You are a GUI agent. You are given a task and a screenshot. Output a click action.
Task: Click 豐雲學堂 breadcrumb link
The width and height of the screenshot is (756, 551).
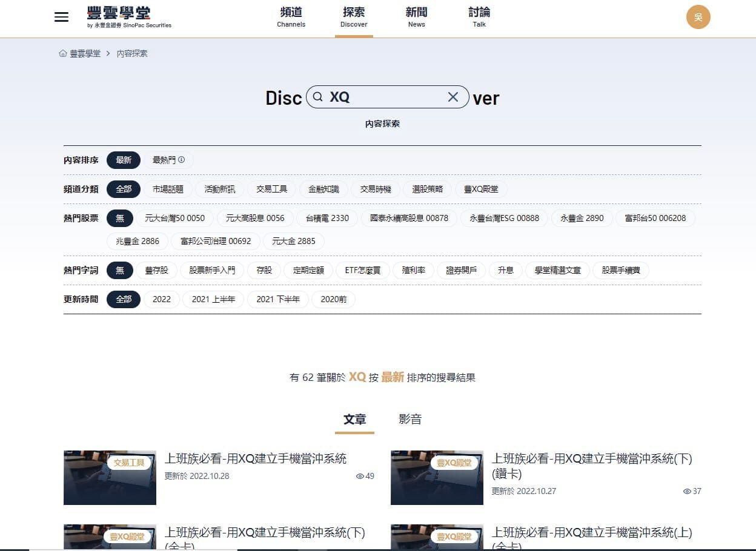tap(85, 53)
